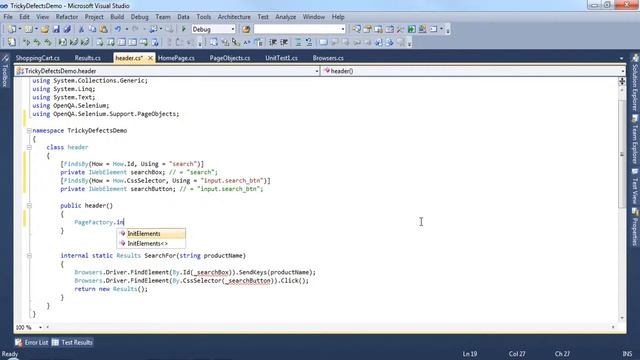Open the File menu

[x=8, y=17]
